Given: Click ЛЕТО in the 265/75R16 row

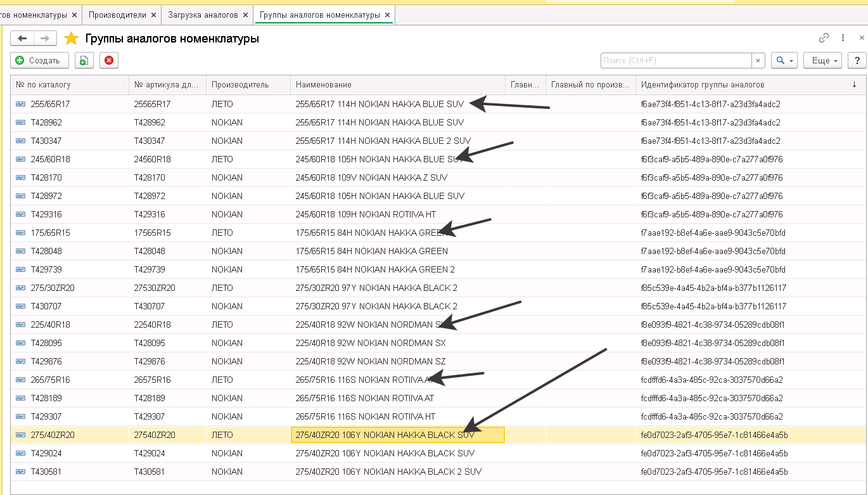Looking at the screenshot, I should pos(222,380).
